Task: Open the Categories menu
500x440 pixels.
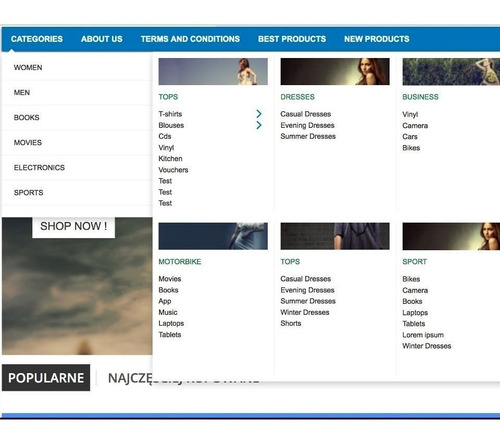Action: (x=37, y=39)
